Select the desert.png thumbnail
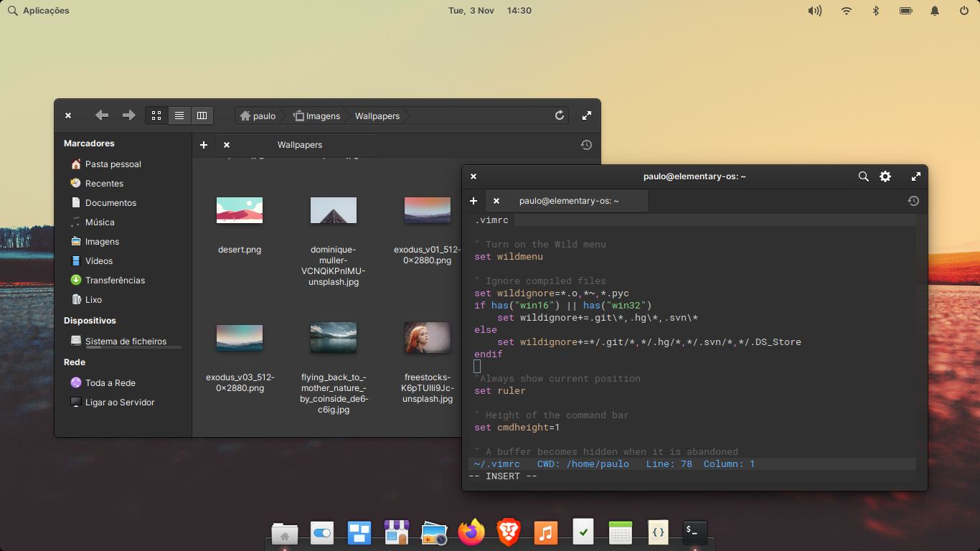This screenshot has height=551, width=980. [240, 211]
